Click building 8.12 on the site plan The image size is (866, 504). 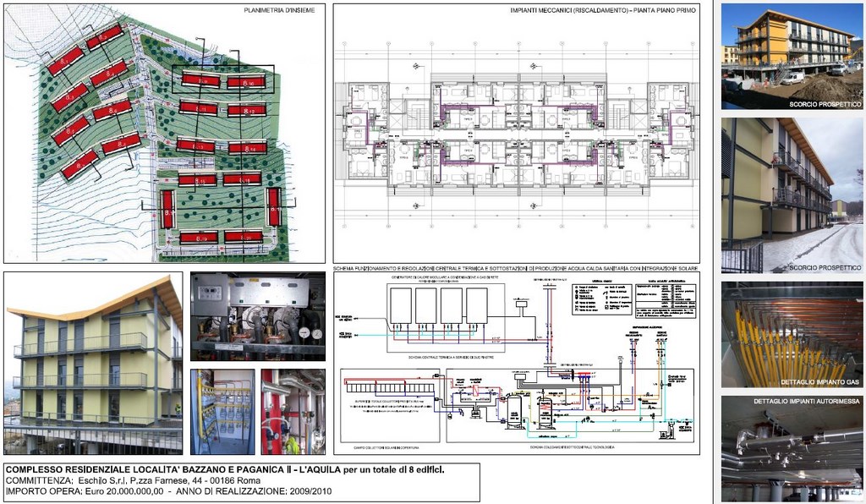coord(247,111)
